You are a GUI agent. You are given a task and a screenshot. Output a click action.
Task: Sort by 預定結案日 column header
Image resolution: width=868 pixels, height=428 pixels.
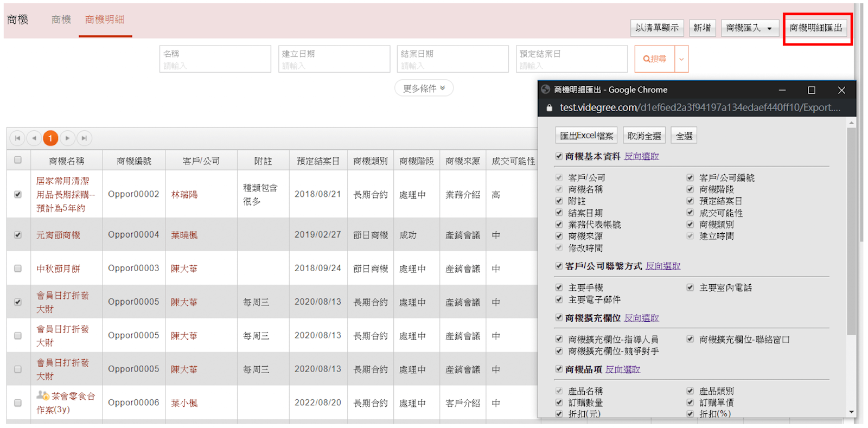(318, 161)
